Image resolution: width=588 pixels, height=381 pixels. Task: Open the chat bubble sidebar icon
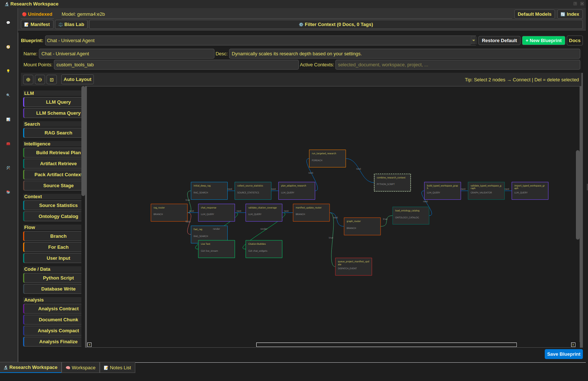point(8,23)
